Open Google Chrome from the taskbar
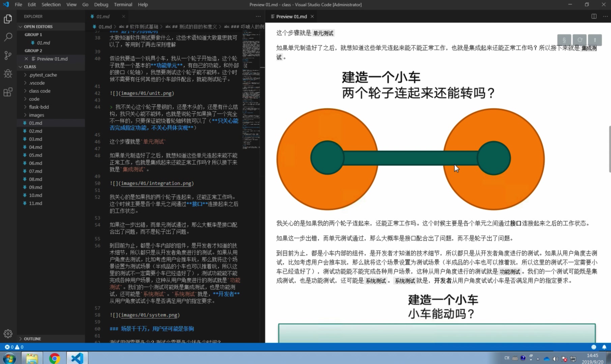The image size is (611, 364). click(x=54, y=358)
